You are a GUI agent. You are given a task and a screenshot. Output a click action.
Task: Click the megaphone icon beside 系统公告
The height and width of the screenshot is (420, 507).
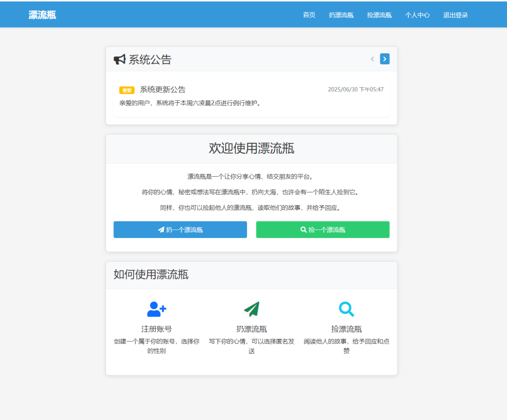(x=118, y=58)
